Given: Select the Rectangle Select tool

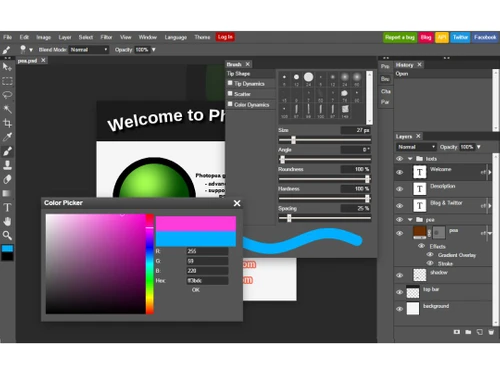Looking at the screenshot, I should pos(7,81).
